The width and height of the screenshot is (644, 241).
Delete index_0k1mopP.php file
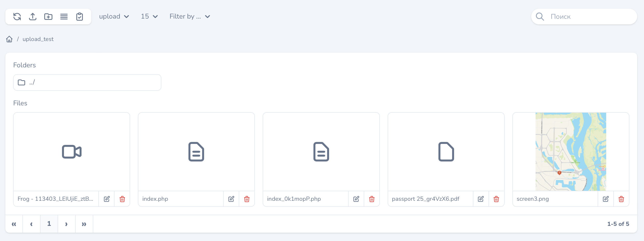tap(372, 199)
